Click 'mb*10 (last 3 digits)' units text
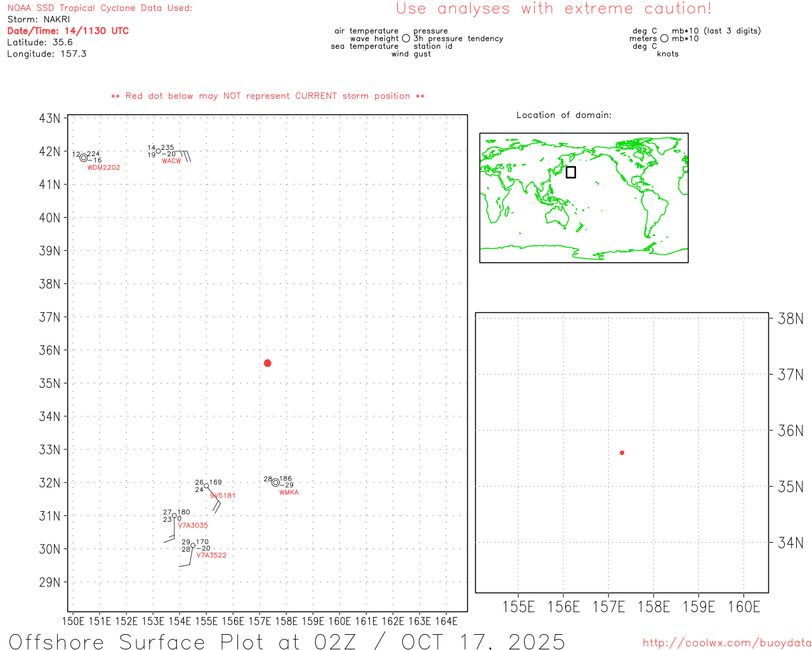 [716, 31]
